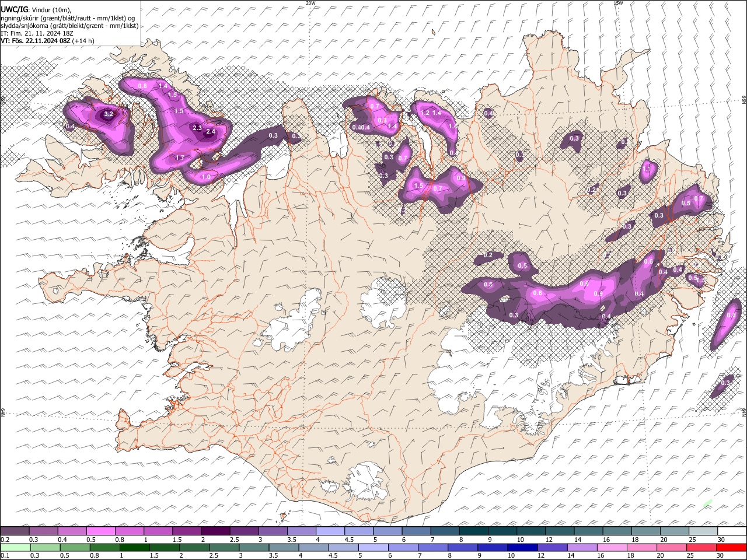The width and height of the screenshot is (747, 560).
Task: Select the lower legend swatch starting at 9
Action: [x=493, y=547]
